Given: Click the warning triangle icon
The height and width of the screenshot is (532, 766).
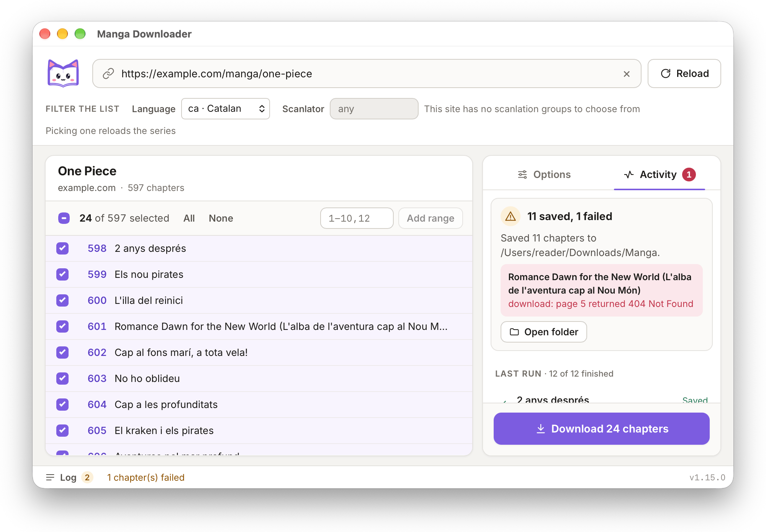Looking at the screenshot, I should (511, 216).
